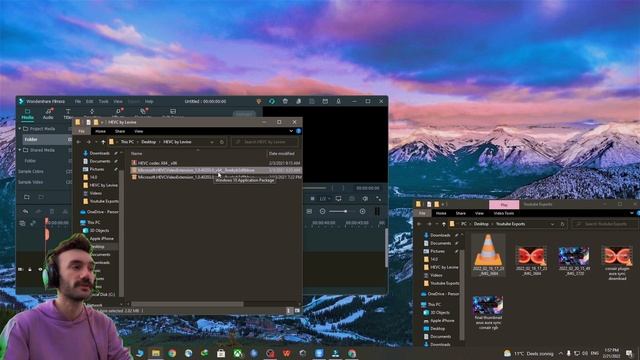Open Microsoft Store from the taskbar
This screenshot has width=640, height=360.
tap(221, 353)
